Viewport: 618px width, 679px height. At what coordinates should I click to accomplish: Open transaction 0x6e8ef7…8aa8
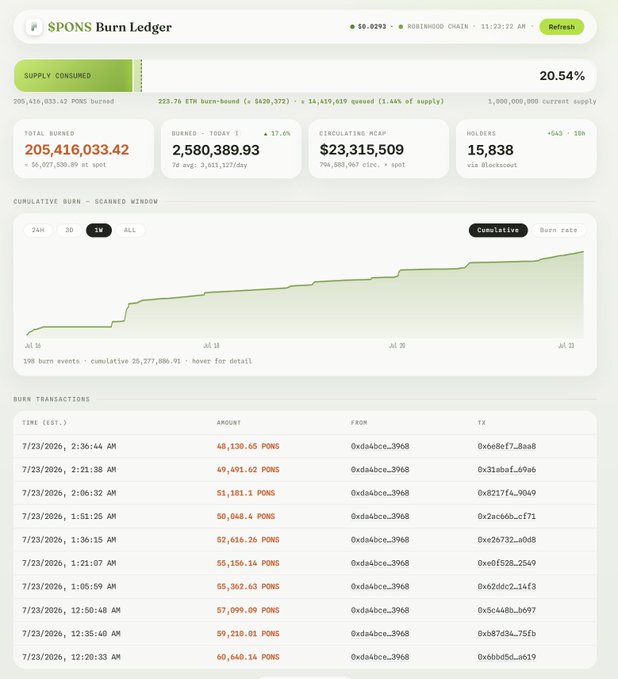pos(507,446)
